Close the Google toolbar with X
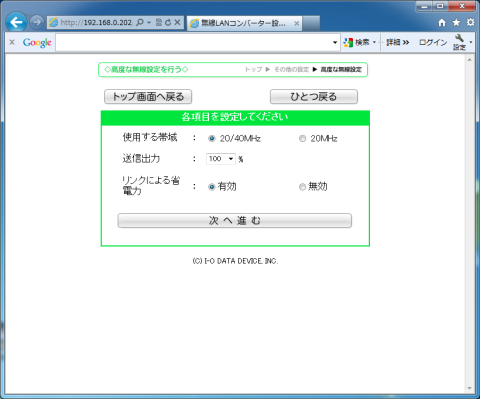Viewport: 480px width, 399px height. [12, 42]
